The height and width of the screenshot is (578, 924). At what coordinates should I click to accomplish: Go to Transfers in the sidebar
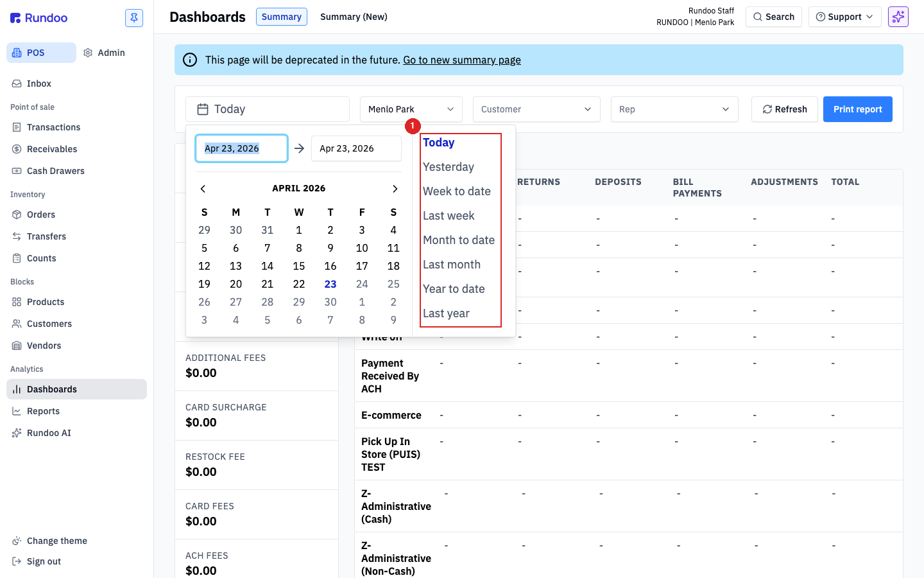click(x=77, y=236)
